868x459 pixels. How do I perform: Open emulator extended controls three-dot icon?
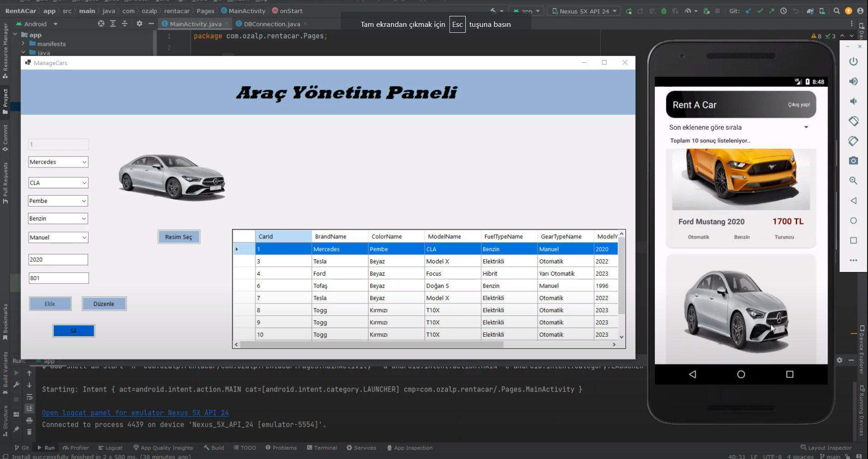click(x=853, y=261)
